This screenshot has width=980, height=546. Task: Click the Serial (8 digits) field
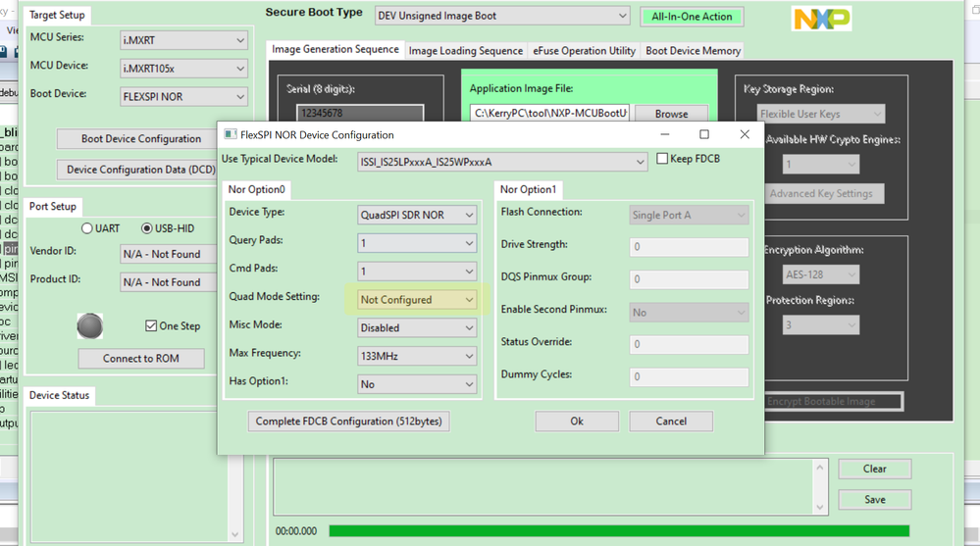360,113
